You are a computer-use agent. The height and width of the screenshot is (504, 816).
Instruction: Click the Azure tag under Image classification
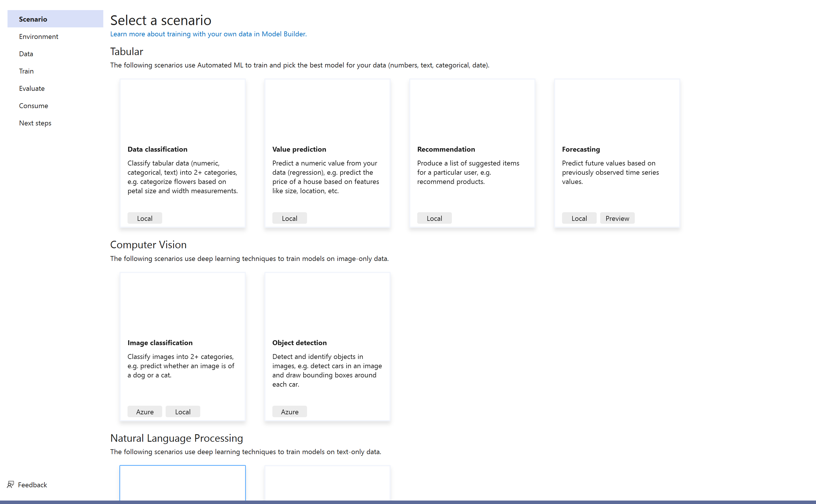pos(145,411)
